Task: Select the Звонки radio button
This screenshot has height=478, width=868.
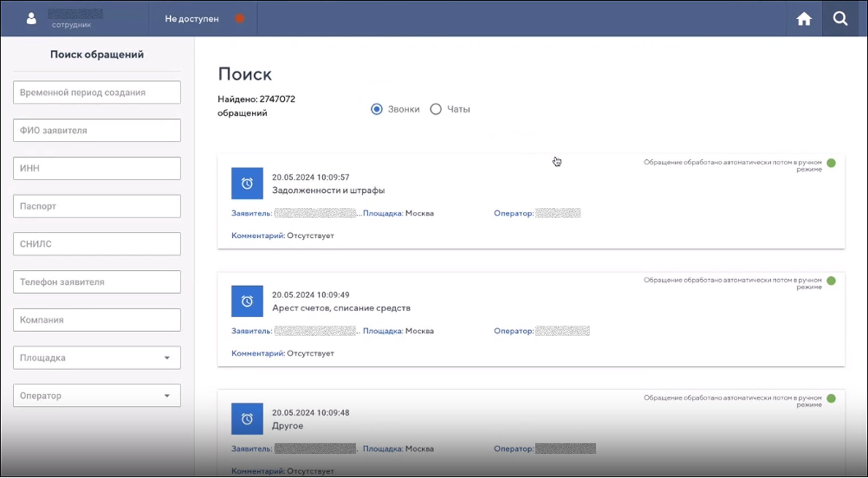Action: pyautogui.click(x=377, y=109)
